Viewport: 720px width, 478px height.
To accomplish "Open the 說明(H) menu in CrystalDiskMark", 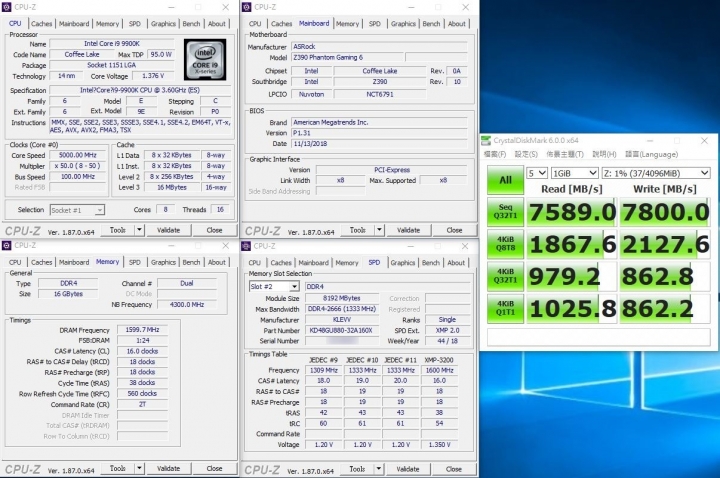I will click(x=604, y=154).
